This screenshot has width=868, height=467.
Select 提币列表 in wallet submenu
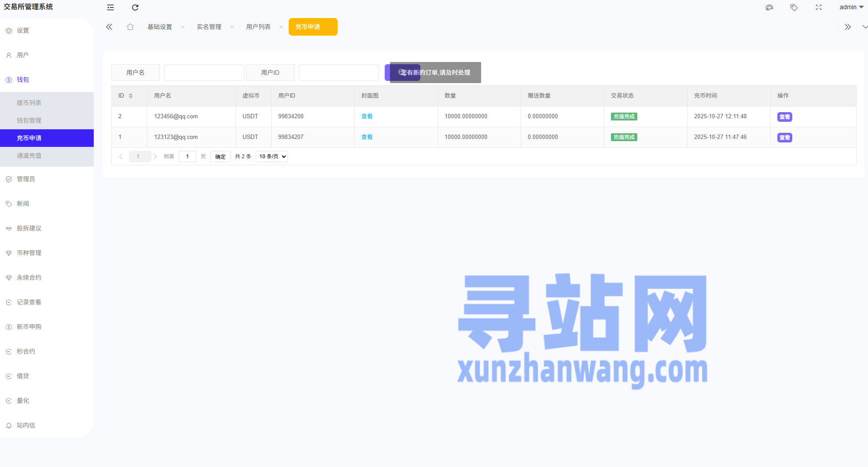click(x=29, y=103)
